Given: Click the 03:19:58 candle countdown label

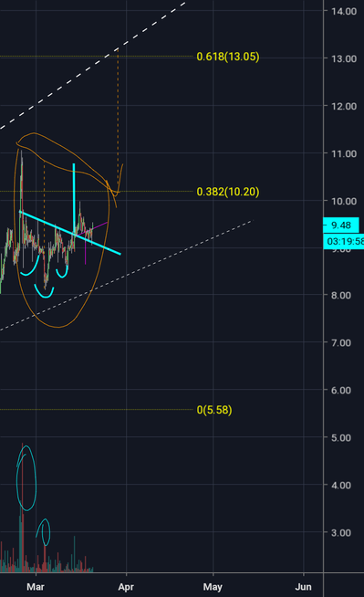Looking at the screenshot, I should (x=344, y=241).
